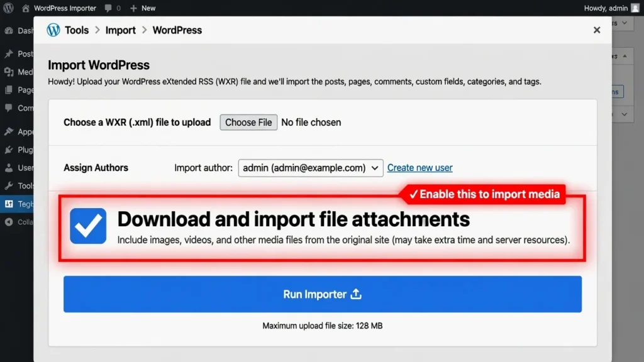Click the upload icon on Run Importer
This screenshot has height=362, width=644.
[356, 294]
